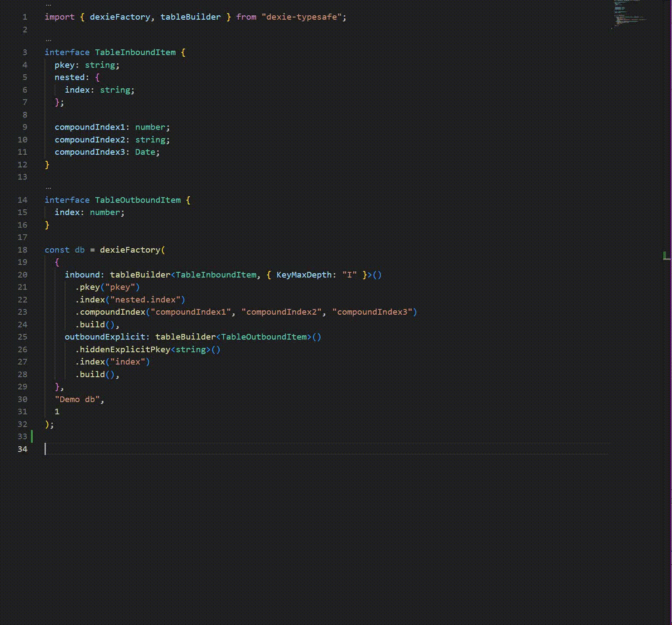
Task: Click the "index" string argument on line 27
Action: click(x=128, y=362)
